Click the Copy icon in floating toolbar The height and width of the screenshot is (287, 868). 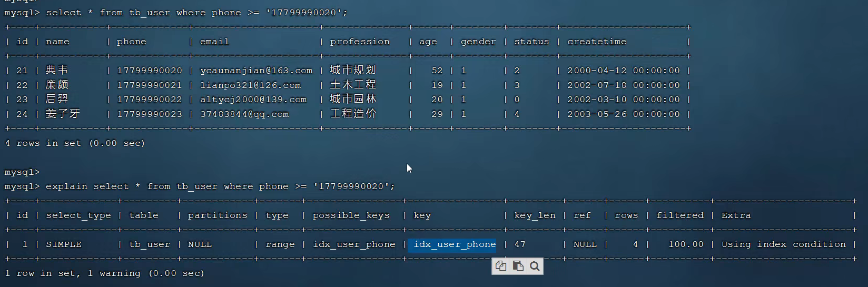pyautogui.click(x=501, y=266)
